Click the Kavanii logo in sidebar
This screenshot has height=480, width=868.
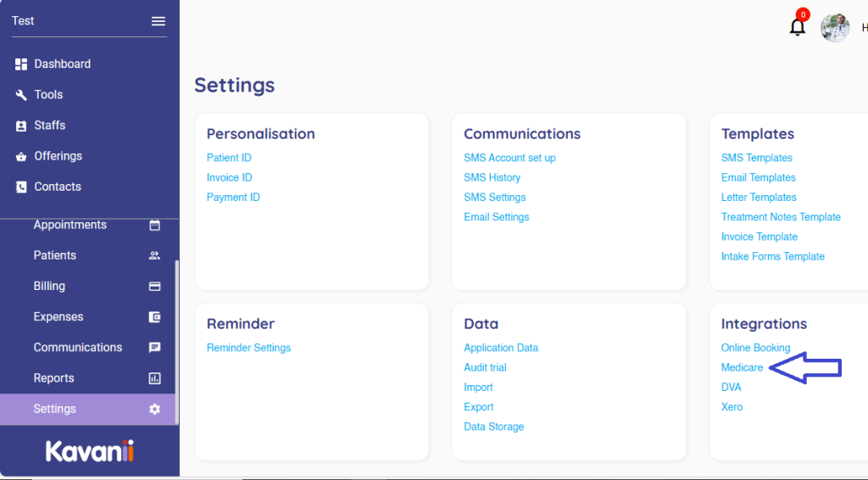(90, 450)
